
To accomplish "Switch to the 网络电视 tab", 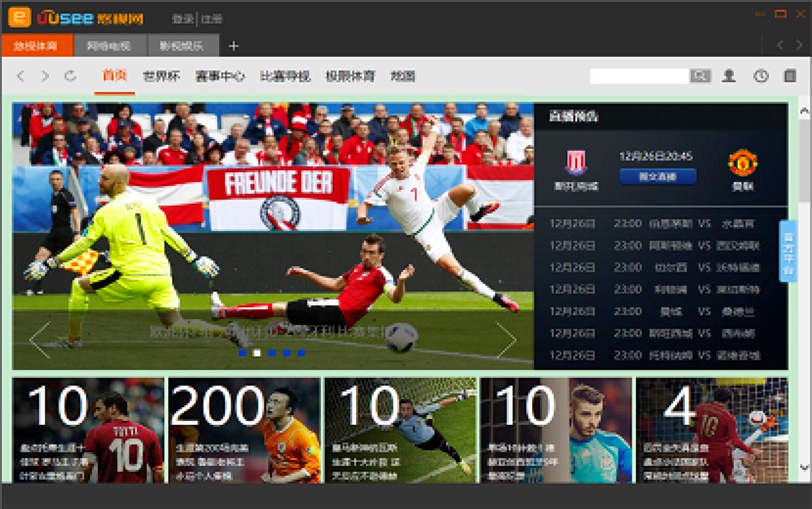I will point(110,46).
